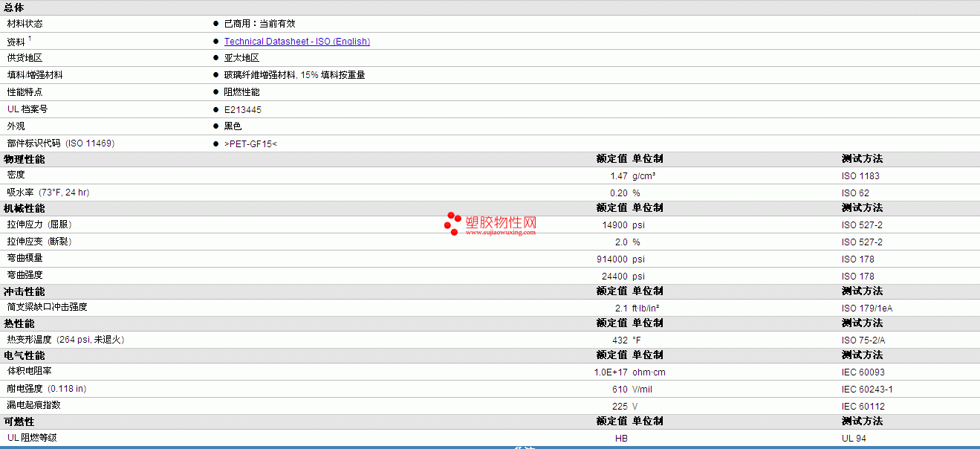
Task: Select 玻璃纤维增强材料, 15% 填料按重量 text
Action: click(x=294, y=75)
